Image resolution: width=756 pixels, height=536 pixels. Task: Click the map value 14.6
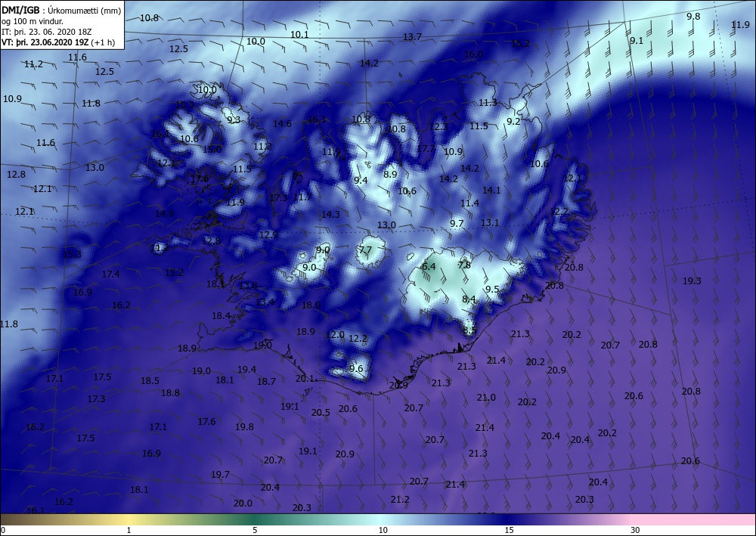[282, 123]
